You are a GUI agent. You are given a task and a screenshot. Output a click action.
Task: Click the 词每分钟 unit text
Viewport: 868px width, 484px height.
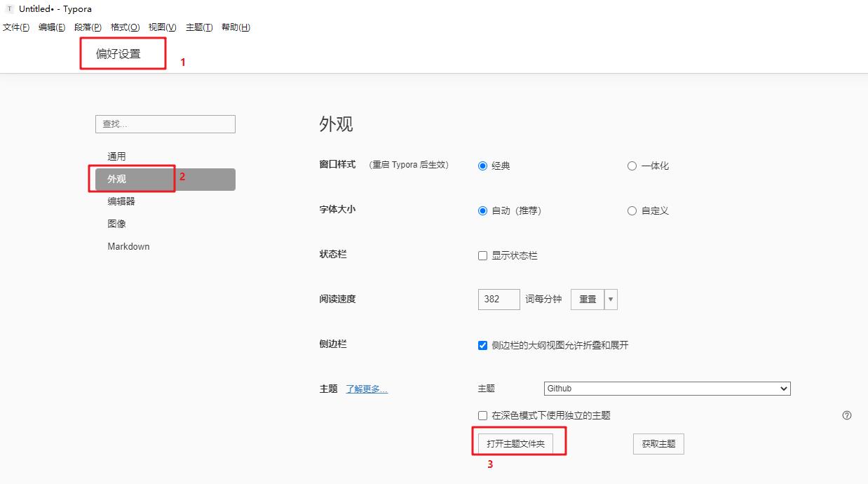pos(543,300)
